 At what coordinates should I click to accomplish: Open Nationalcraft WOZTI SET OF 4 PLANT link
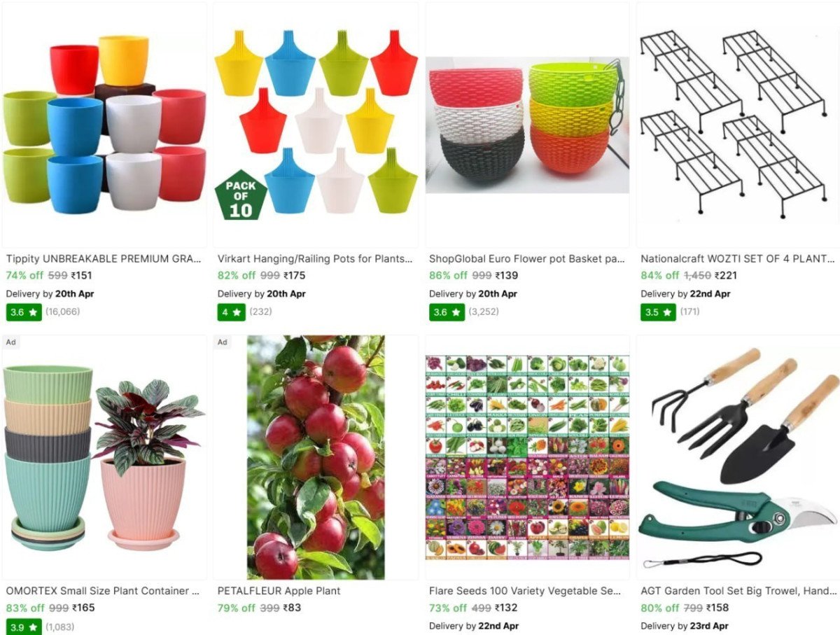point(738,258)
